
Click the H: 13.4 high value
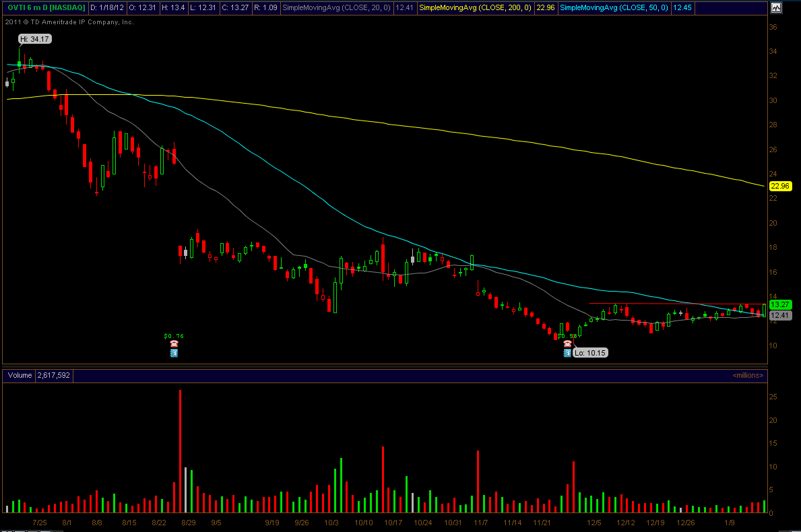172,7
